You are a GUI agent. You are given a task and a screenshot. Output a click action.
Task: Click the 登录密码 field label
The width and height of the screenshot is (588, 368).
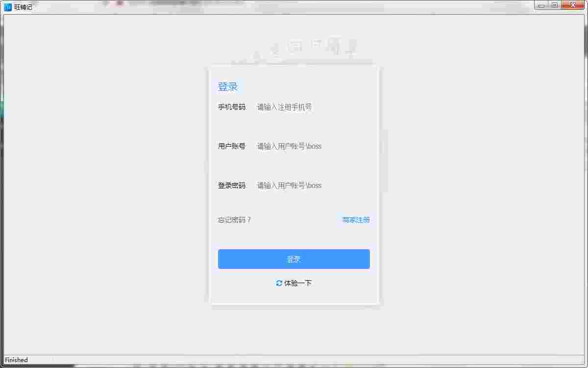pos(232,185)
